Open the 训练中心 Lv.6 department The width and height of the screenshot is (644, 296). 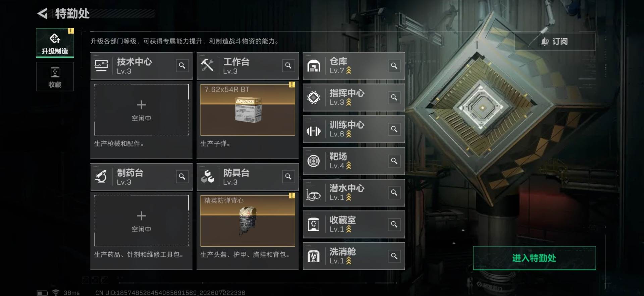354,129
